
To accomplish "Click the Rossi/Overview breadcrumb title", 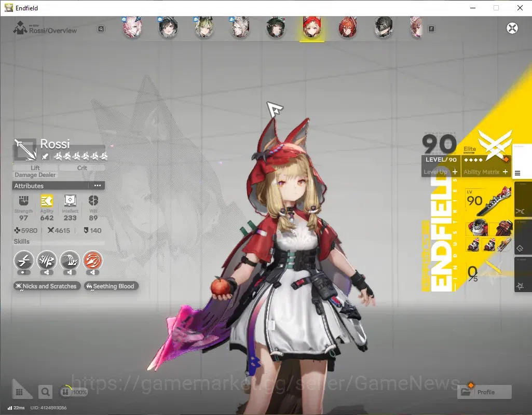I will pyautogui.click(x=52, y=31).
